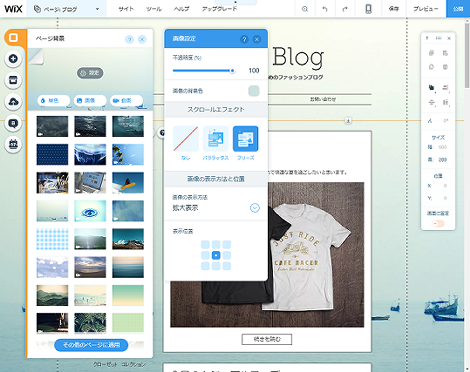Click the 保存 save button
The image size is (470, 372).
point(394,9)
